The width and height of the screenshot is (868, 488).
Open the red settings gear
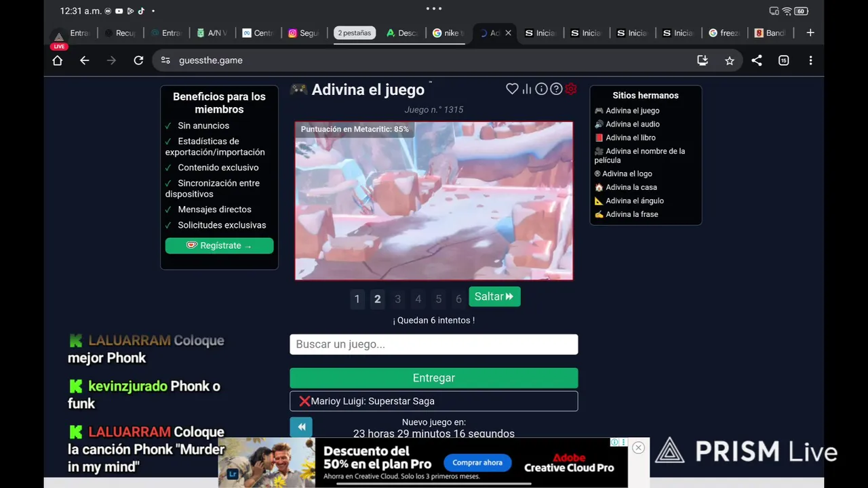point(571,89)
